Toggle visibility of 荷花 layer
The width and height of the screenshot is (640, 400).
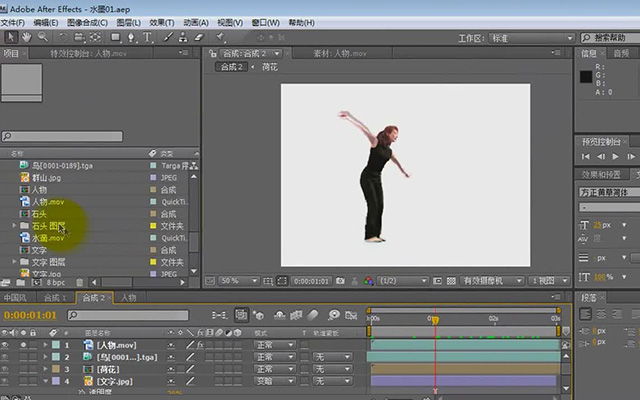(5, 369)
